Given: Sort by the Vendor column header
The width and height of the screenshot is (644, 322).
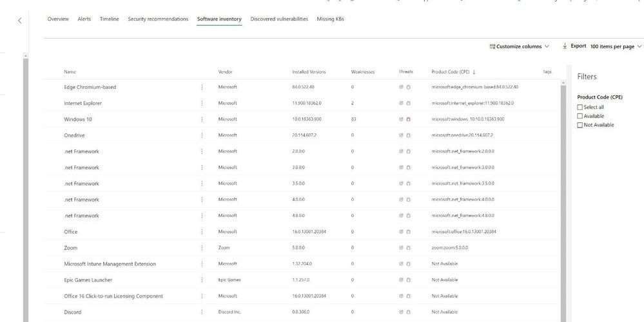Looking at the screenshot, I should point(225,71).
